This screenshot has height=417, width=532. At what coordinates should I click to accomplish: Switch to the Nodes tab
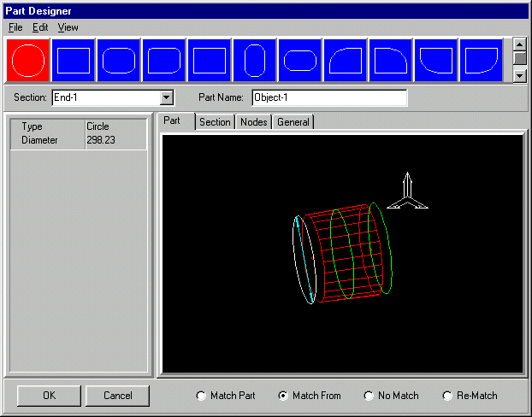pos(253,122)
